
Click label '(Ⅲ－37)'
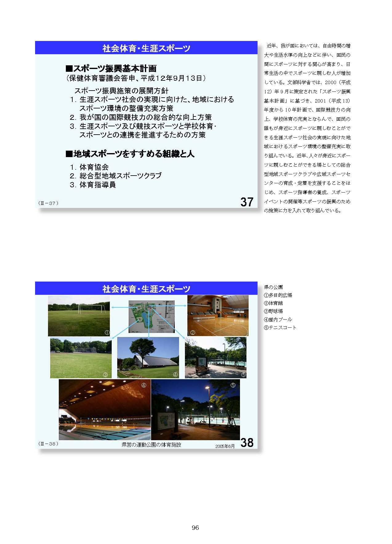[x=48, y=203]
